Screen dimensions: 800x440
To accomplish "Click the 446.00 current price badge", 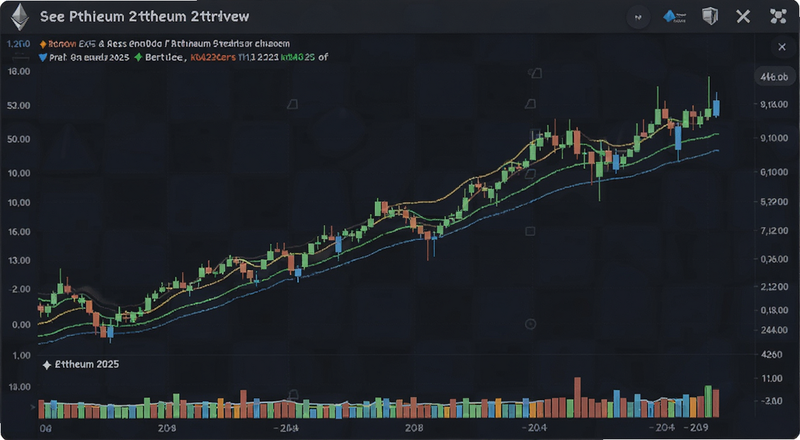I will [x=774, y=77].
